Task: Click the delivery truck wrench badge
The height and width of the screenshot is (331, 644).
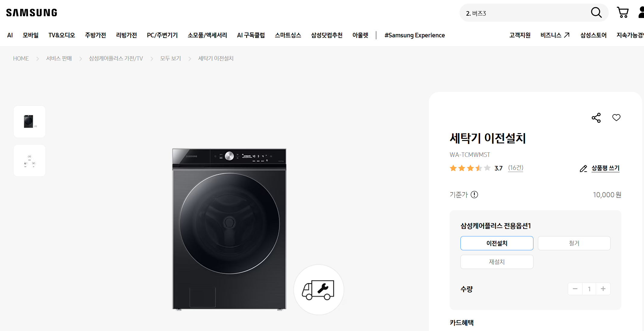Action: pyautogui.click(x=319, y=290)
